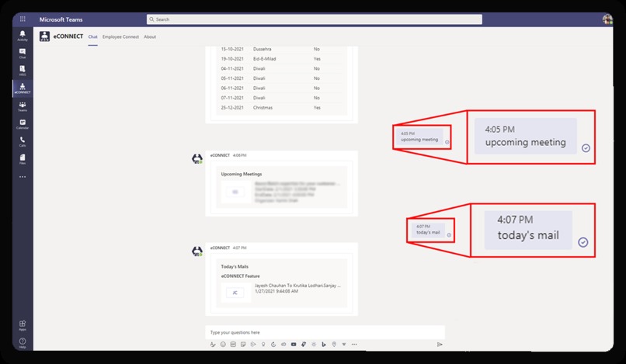This screenshot has width=626, height=364.
Task: Click the Weather sun icon
Action: pyautogui.click(x=314, y=344)
